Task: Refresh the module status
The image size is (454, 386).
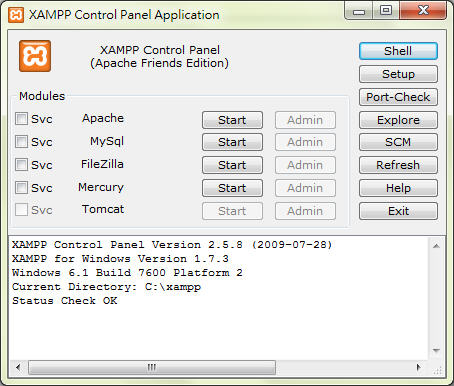Action: pyautogui.click(x=398, y=165)
